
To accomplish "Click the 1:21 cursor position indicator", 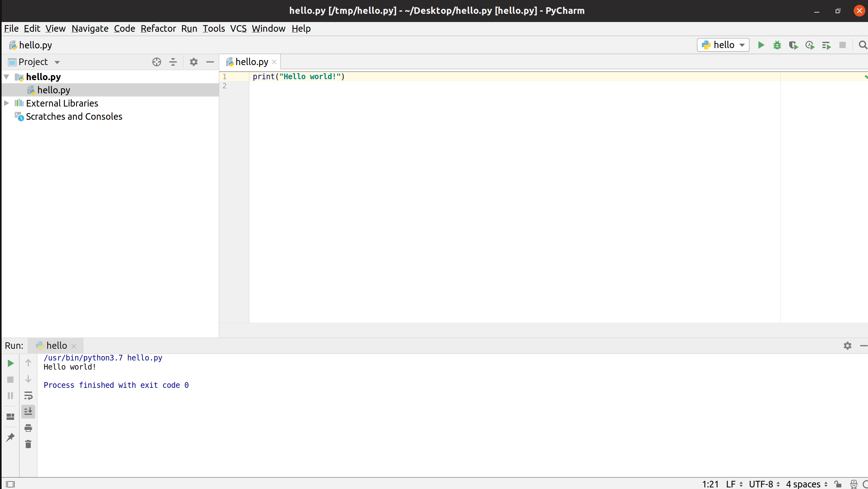I will tap(710, 484).
